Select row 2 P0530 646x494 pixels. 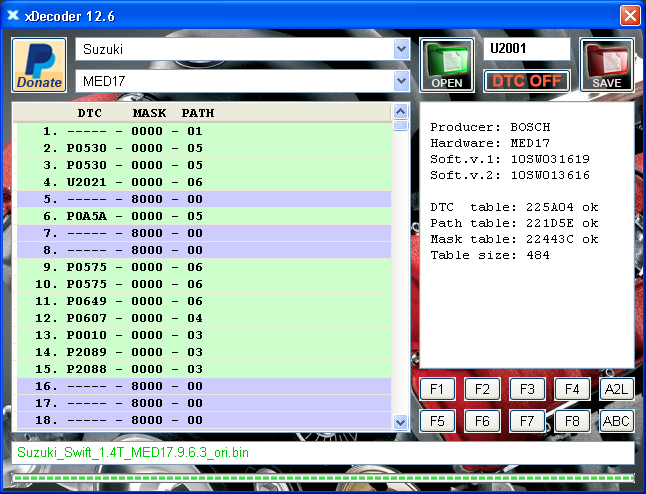[204, 148]
